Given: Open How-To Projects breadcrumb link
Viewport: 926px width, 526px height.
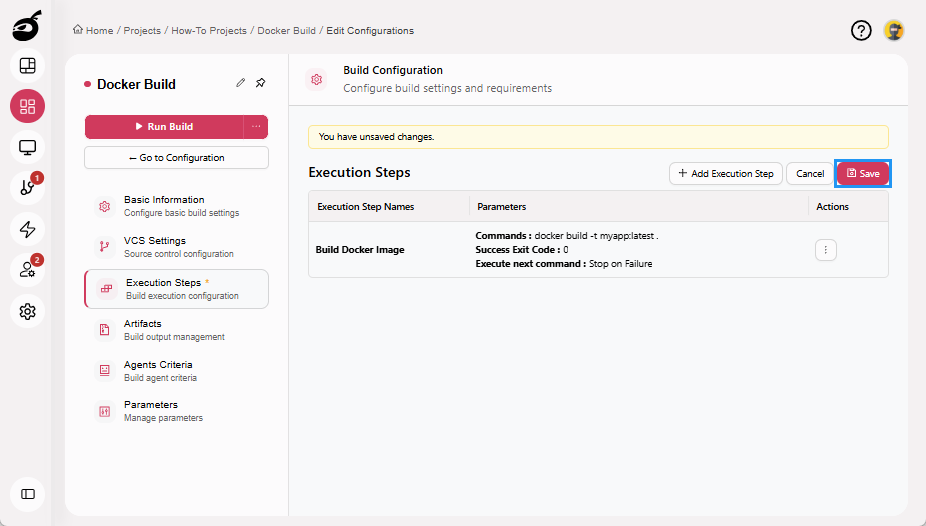Looking at the screenshot, I should pos(209,30).
